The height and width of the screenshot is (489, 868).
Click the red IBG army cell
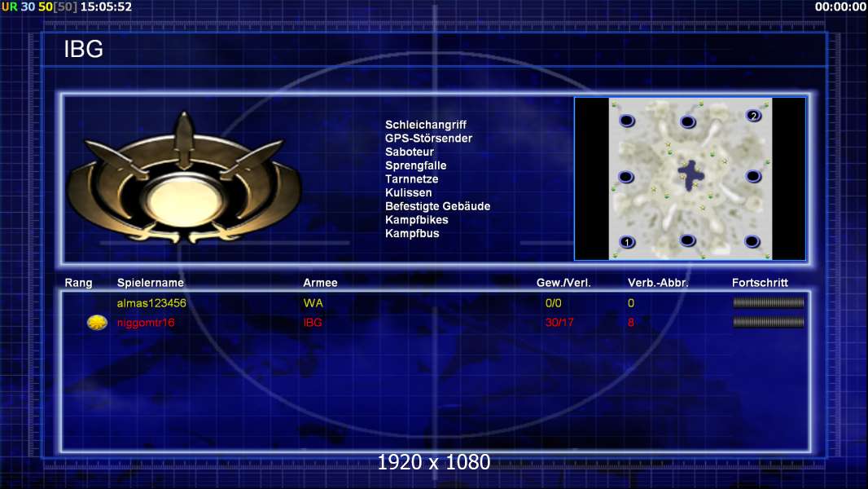point(313,322)
